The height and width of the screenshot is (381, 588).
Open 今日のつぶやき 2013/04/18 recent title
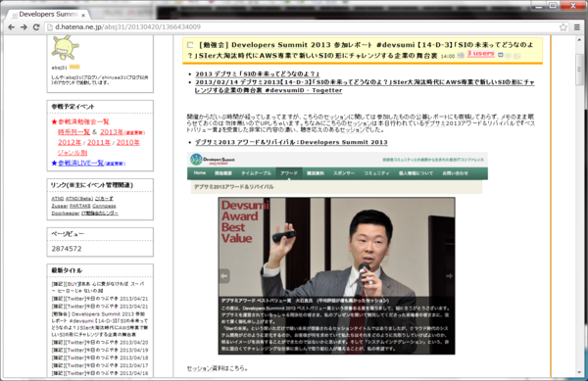point(100,357)
